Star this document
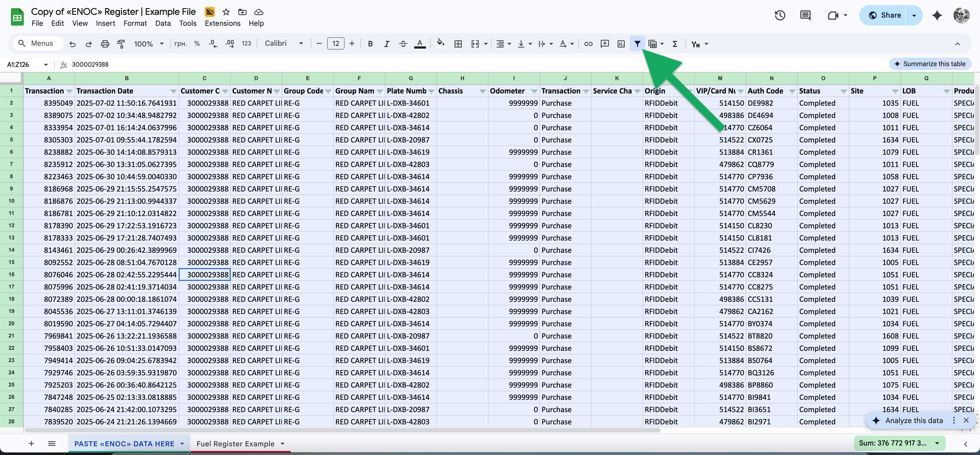The image size is (980, 455). (226, 12)
